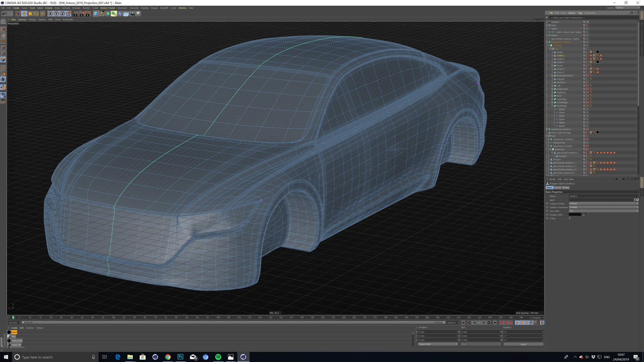
Task: Open the Create menu
Action: pos(16,8)
